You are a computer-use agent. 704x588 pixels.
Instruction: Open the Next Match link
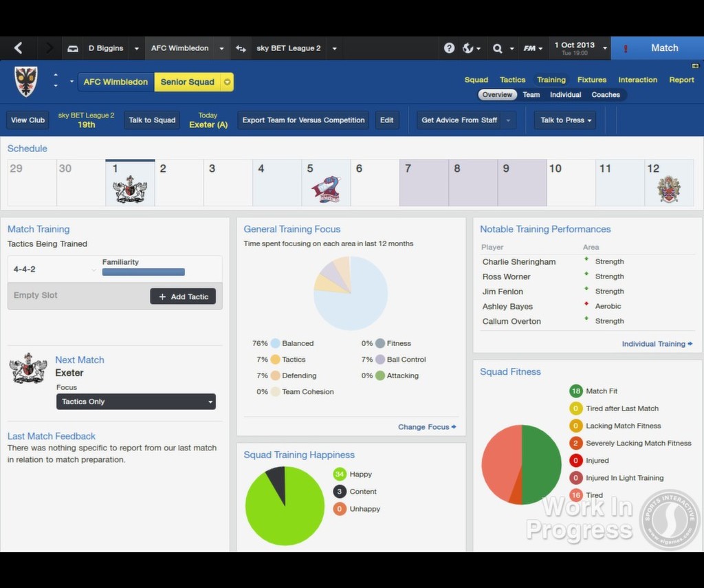coord(80,360)
